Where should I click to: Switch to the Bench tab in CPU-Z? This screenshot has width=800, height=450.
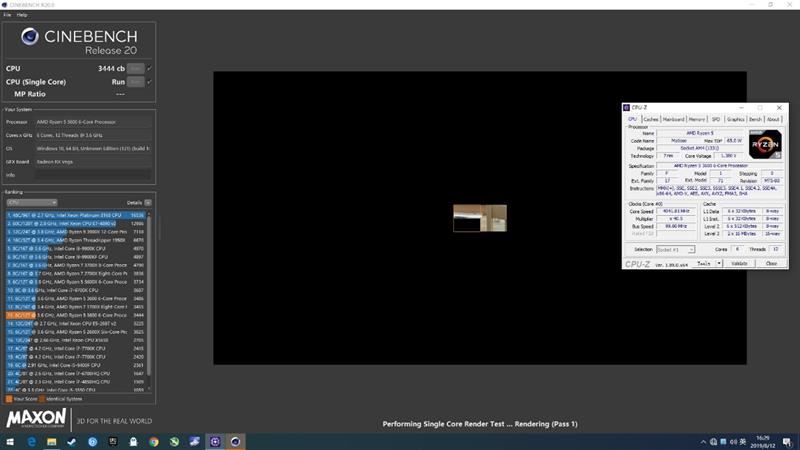[755, 119]
